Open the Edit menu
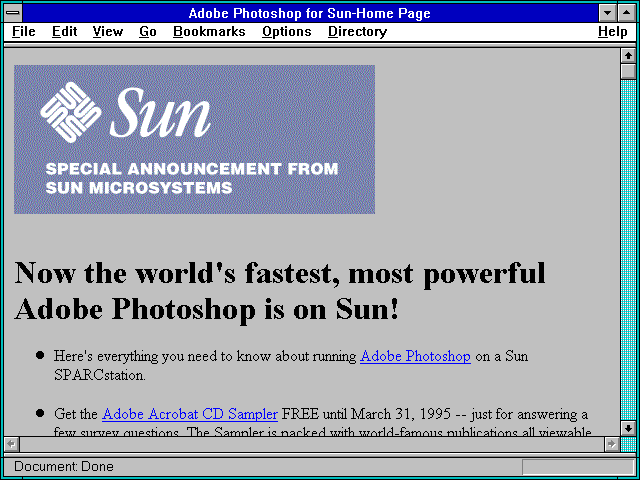Viewport: 640px width, 480px height. pos(64,32)
